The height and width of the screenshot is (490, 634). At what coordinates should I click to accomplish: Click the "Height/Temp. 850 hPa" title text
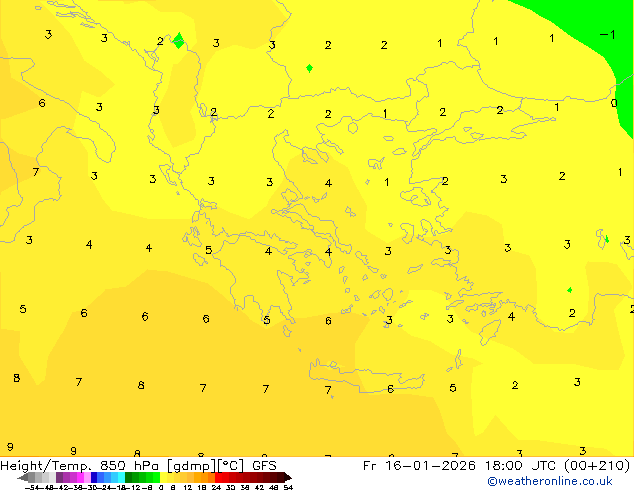tap(82, 465)
